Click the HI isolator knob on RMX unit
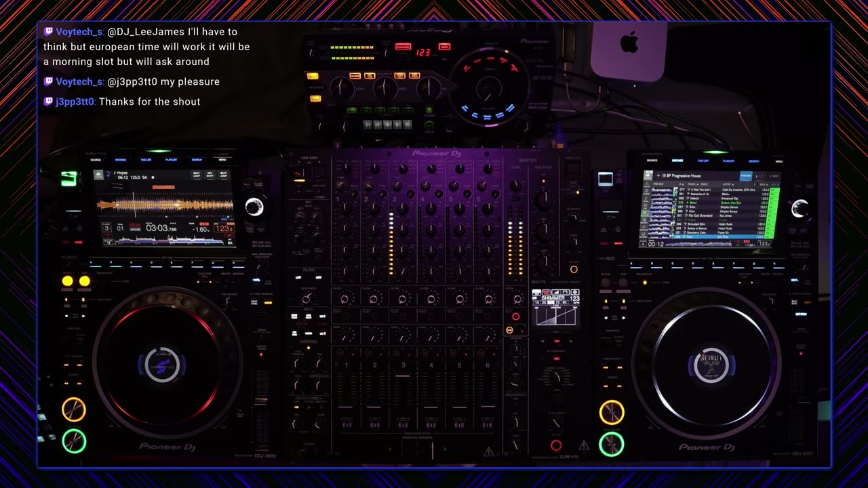Image resolution: width=868 pixels, height=488 pixels. pyautogui.click(x=429, y=87)
